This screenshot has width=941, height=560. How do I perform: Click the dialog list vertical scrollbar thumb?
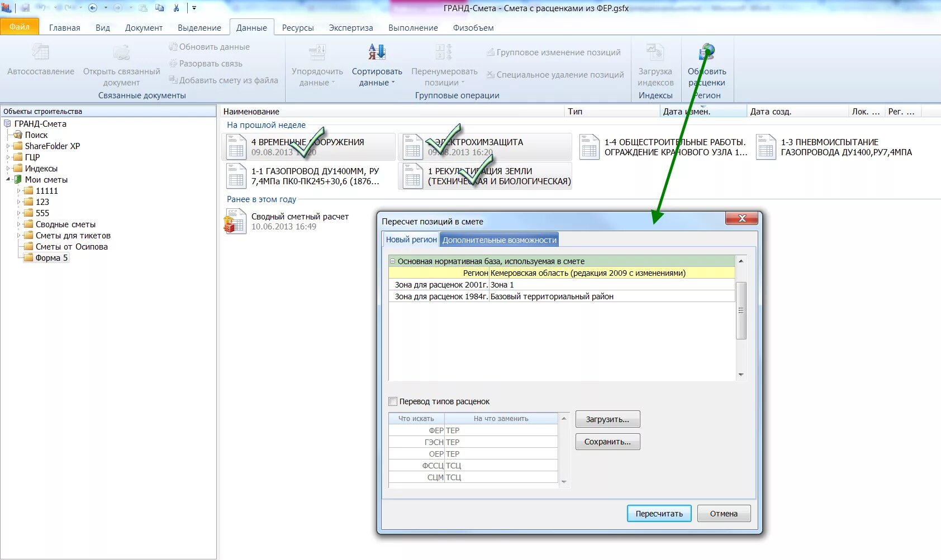coord(741,310)
